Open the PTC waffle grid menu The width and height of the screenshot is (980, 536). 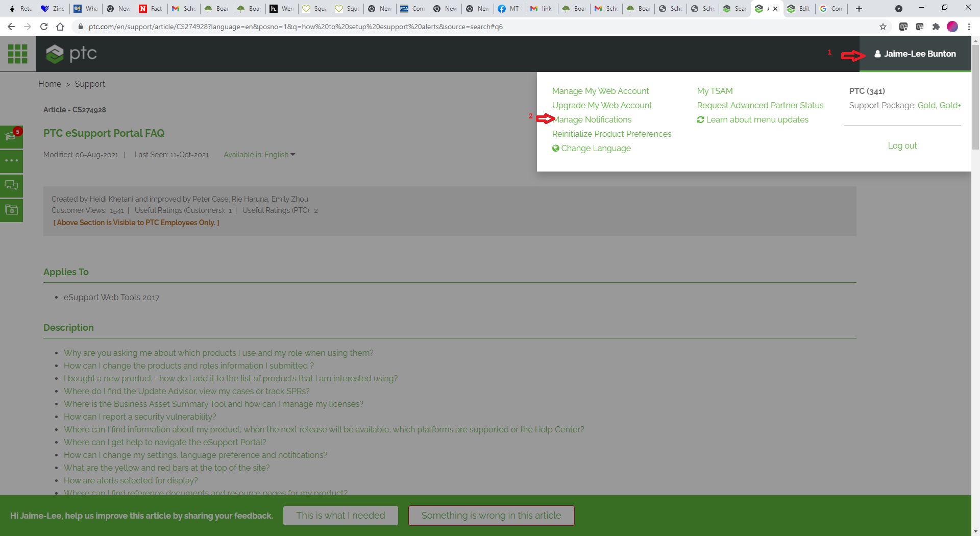(17, 54)
